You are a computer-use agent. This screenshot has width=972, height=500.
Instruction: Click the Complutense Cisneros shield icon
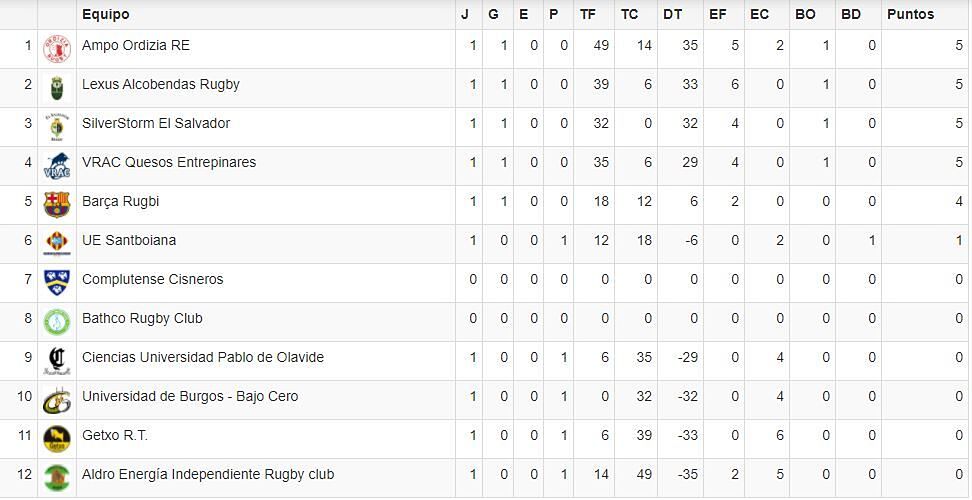click(57, 282)
